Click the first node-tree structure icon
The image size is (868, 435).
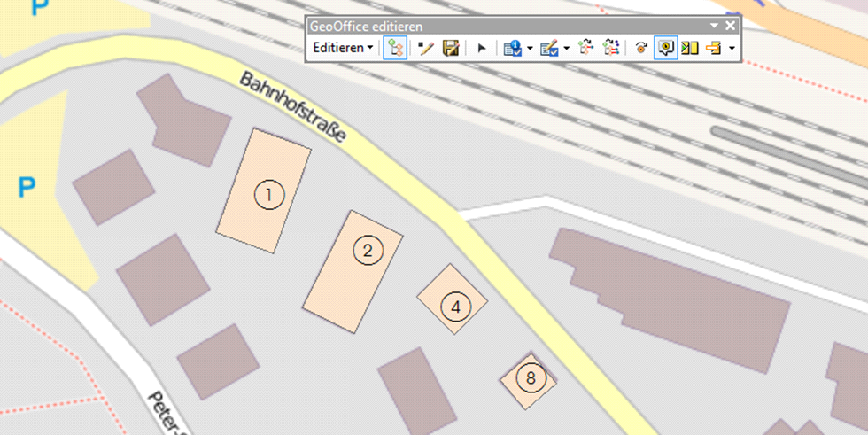[585, 48]
